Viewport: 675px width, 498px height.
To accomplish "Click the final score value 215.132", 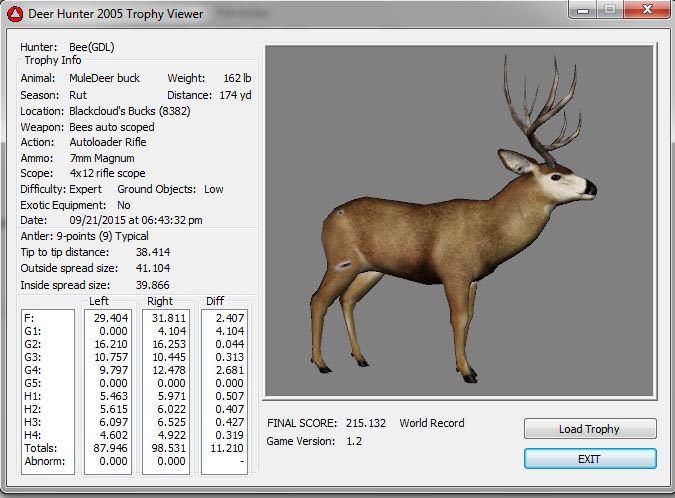I will point(365,423).
